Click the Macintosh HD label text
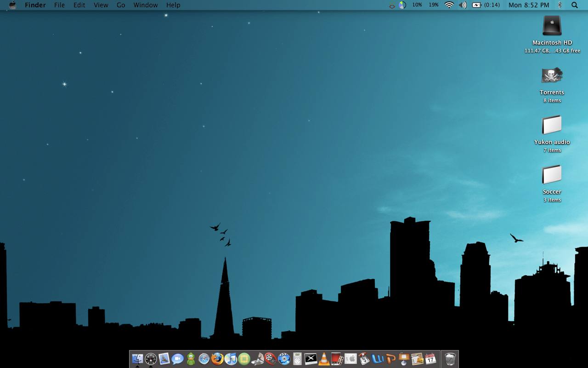 click(552, 43)
